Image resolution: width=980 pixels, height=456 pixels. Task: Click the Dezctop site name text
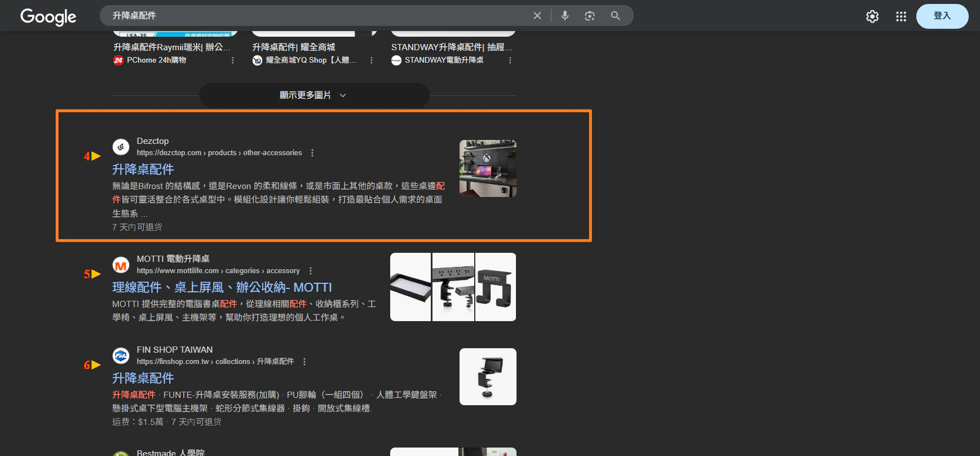153,141
